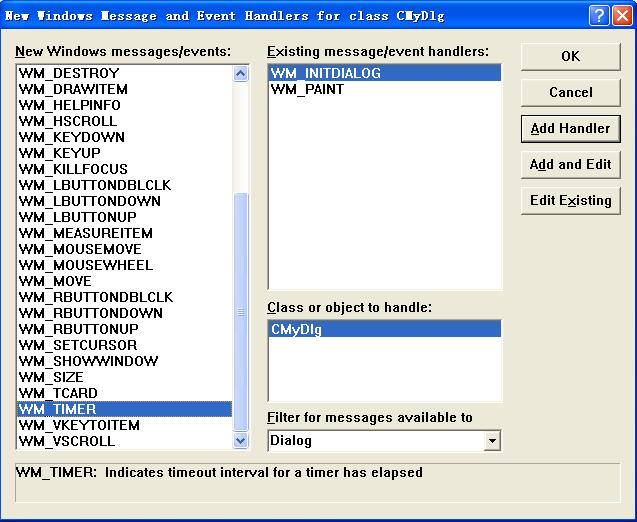This screenshot has width=637, height=522.
Task: Select WM_LBUTTONDBLCLK message
Action: click(x=125, y=185)
